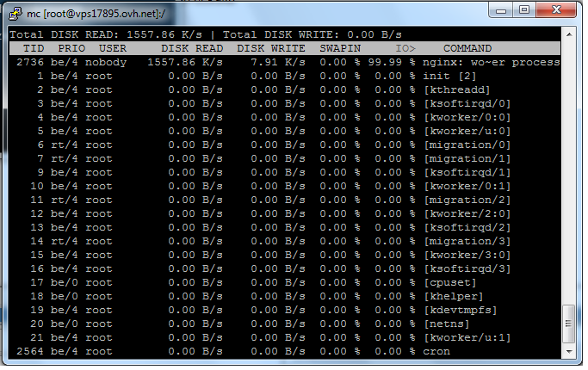This screenshot has width=588, height=370.
Task: Select the [ksoftirqd/3] command
Action: [x=467, y=268]
